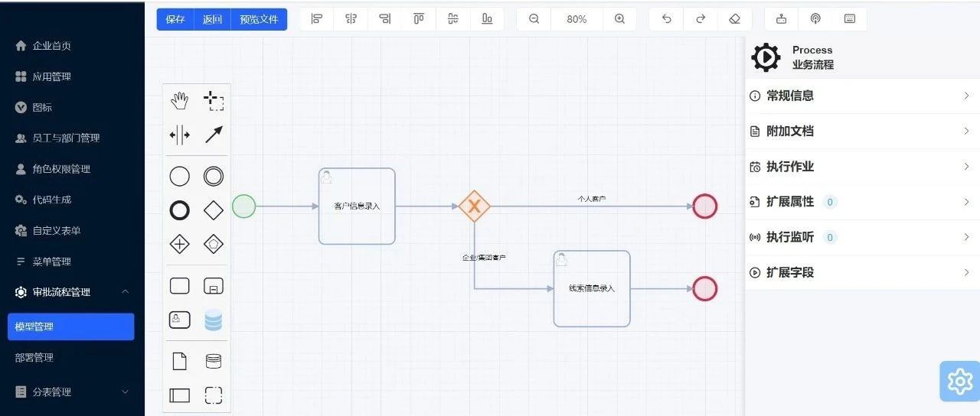Viewport: 980px width, 416px height.
Task: Select the hand tool in the palette
Action: pos(179,100)
